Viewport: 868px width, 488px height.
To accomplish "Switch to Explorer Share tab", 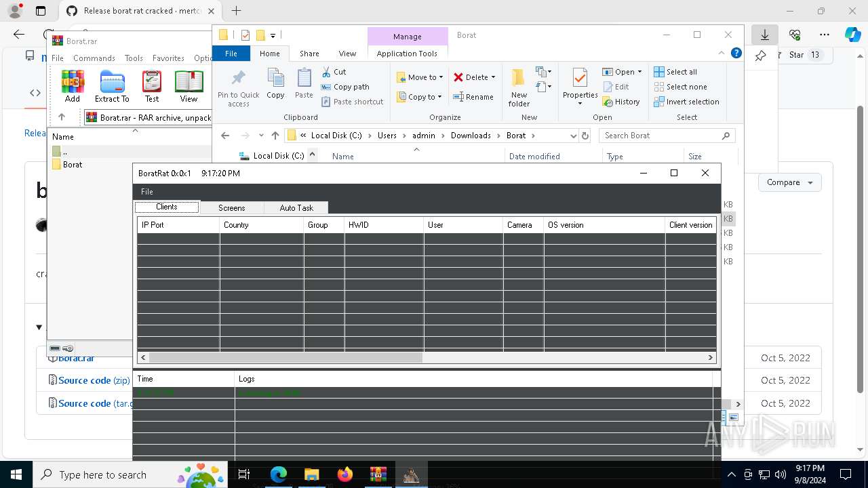I will (309, 54).
